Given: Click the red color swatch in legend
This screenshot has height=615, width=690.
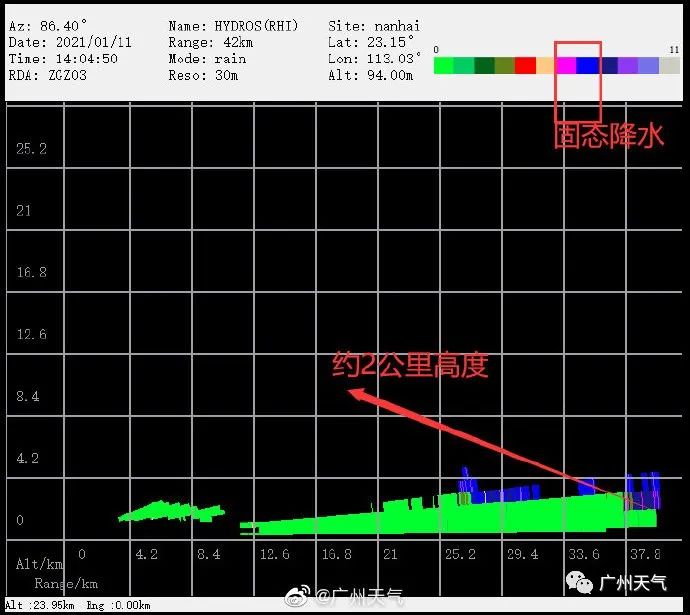Looking at the screenshot, I should (x=525, y=66).
